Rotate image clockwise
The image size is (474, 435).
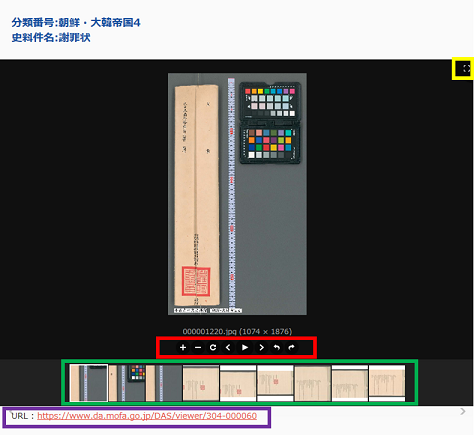(292, 347)
